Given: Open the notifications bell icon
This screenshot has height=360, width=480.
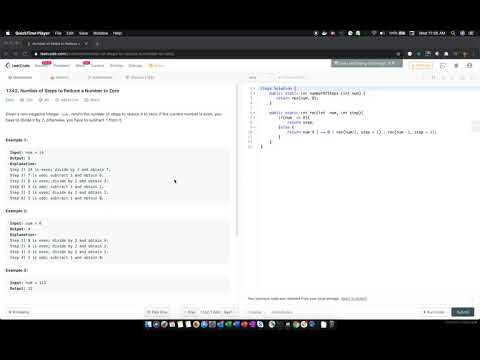Looking at the screenshot, I should (456, 66).
